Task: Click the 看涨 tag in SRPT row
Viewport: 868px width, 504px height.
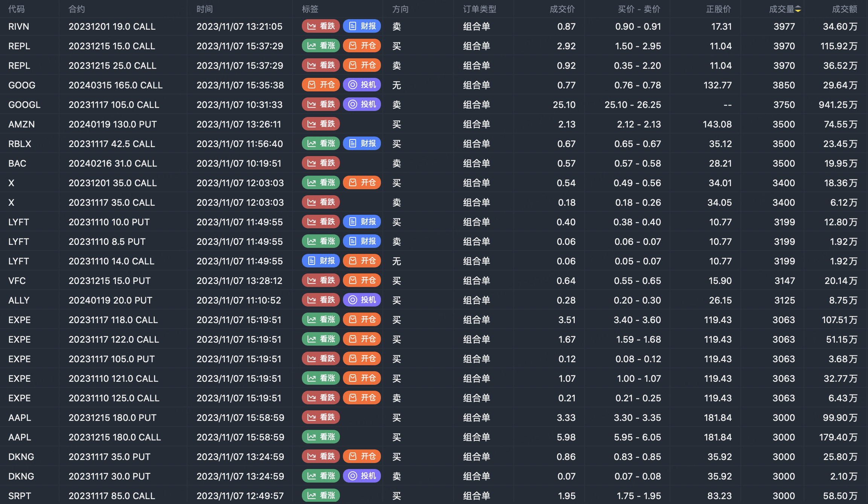Action: (x=321, y=496)
